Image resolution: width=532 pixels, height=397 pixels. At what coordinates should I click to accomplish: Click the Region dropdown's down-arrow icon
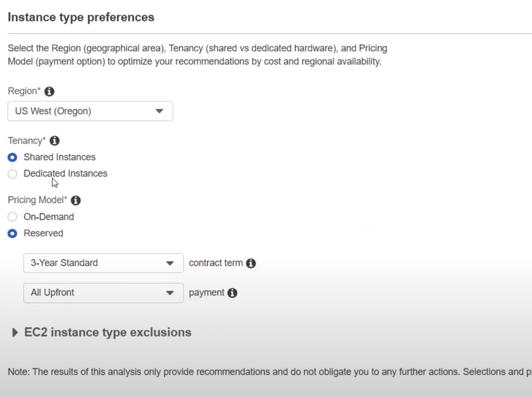[159, 111]
